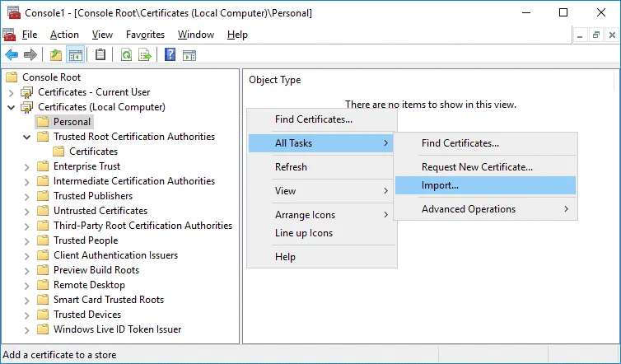Click the Up one level folder icon
The height and width of the screenshot is (364, 621).
point(56,55)
